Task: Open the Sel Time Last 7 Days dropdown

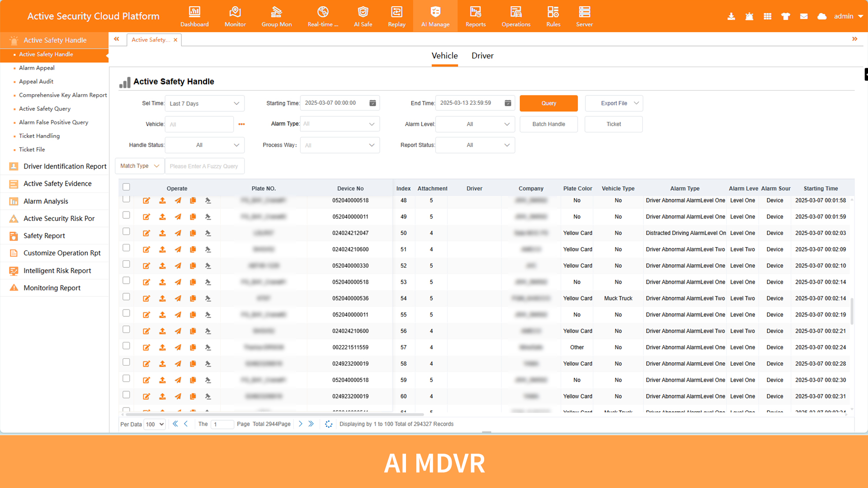Action: 204,103
